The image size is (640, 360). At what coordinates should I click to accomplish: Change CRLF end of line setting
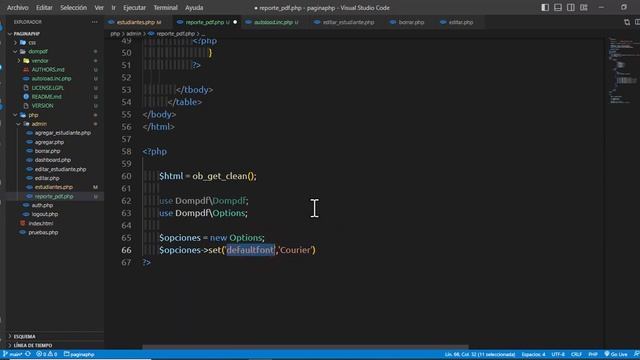(x=576, y=354)
